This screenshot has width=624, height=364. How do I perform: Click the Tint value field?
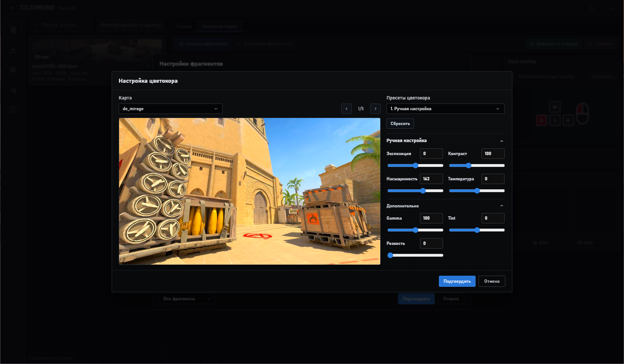pyautogui.click(x=493, y=218)
